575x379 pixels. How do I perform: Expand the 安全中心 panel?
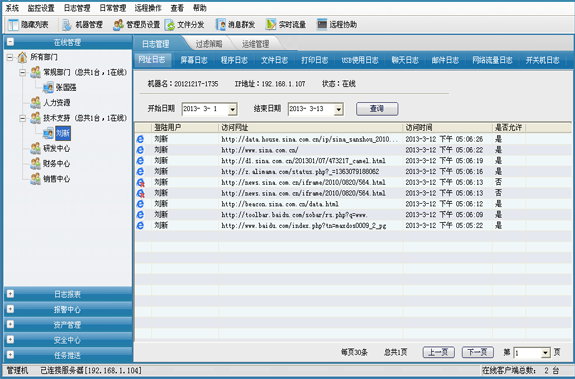click(x=10, y=340)
